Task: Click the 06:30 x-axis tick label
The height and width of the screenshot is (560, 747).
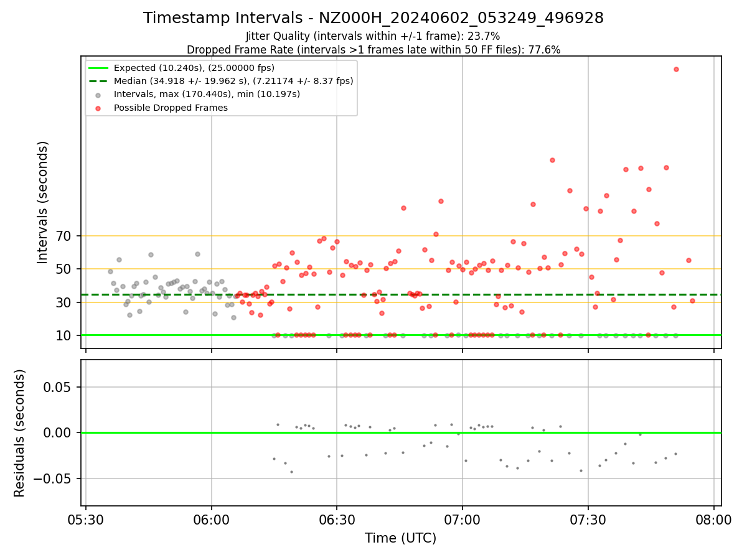Action: 337,519
